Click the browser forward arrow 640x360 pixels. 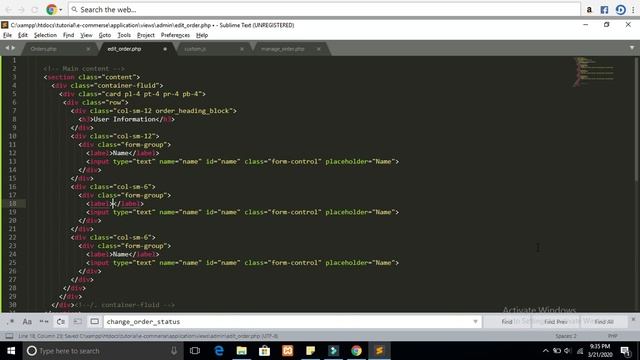point(22,9)
